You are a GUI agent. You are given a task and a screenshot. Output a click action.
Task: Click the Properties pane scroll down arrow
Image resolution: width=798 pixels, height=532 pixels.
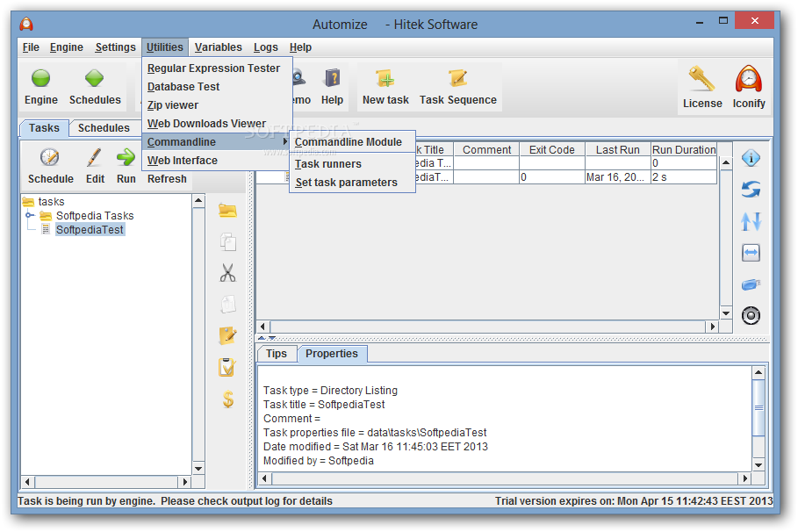coord(758,464)
